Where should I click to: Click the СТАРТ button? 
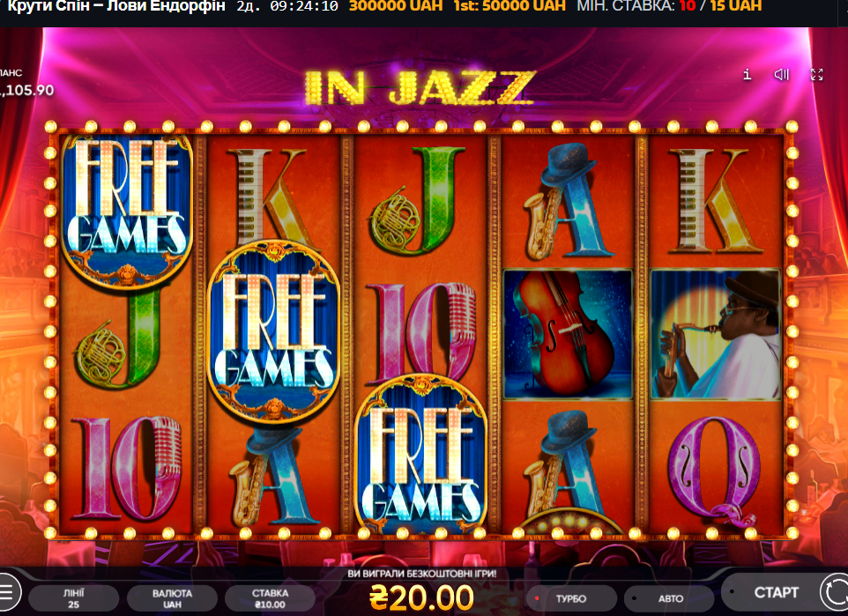coord(776,593)
